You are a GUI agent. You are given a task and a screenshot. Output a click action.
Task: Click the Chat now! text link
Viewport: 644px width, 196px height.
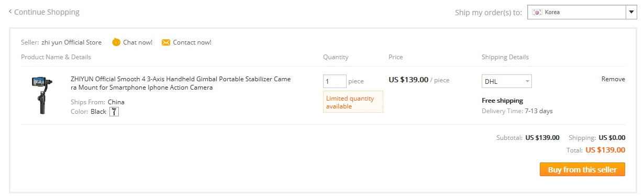pos(138,42)
